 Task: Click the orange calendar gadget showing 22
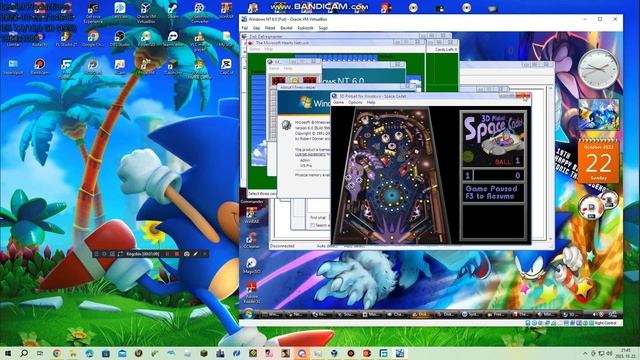[x=598, y=162]
